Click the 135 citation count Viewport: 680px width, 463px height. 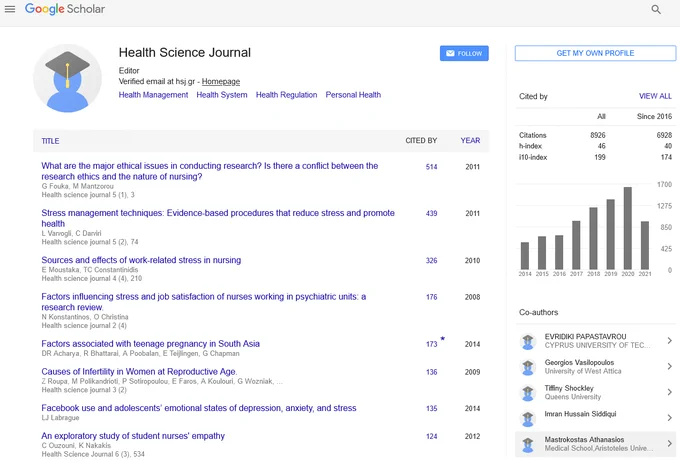click(432, 408)
